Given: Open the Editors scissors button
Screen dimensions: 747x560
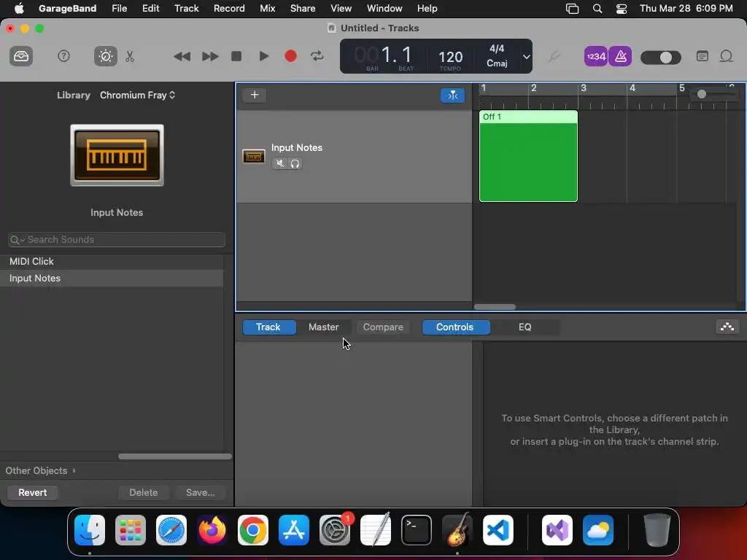Looking at the screenshot, I should tap(130, 56).
